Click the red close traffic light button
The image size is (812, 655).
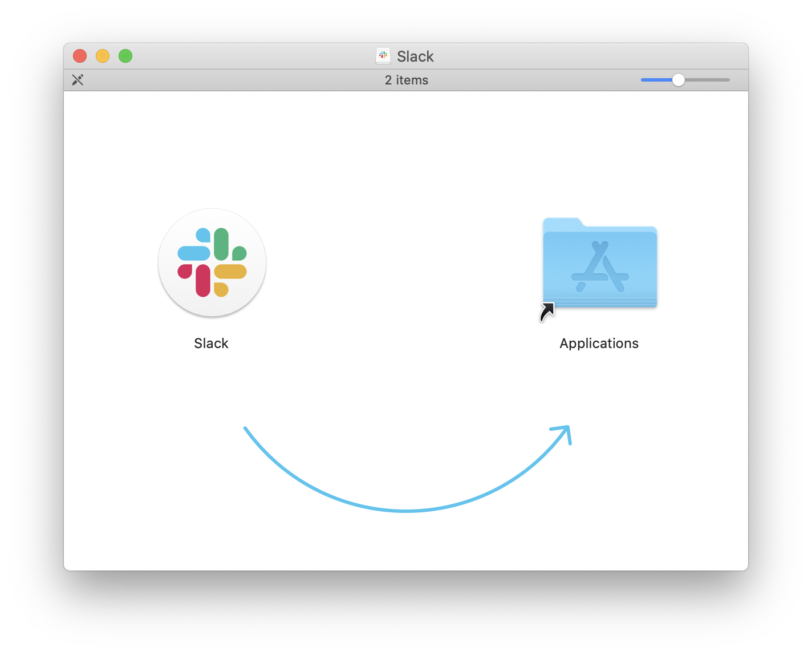coord(79,56)
